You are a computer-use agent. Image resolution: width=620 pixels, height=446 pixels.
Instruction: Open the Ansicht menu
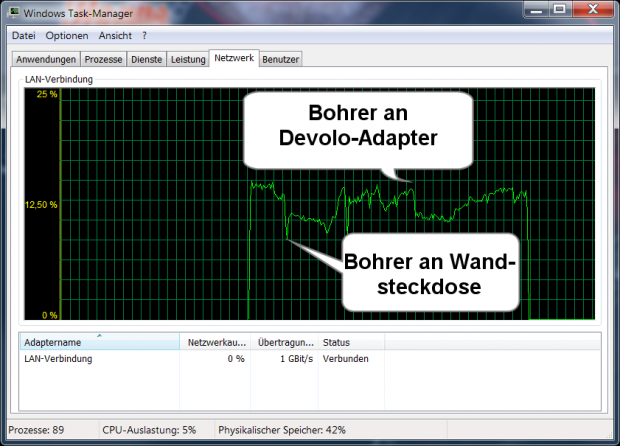pyautogui.click(x=115, y=36)
